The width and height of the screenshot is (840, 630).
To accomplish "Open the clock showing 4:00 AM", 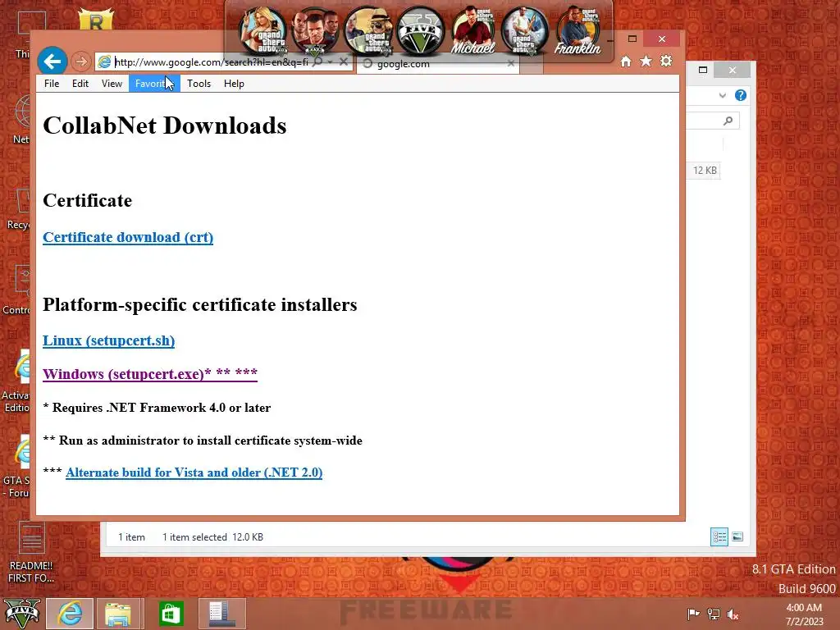I will 804,614.
